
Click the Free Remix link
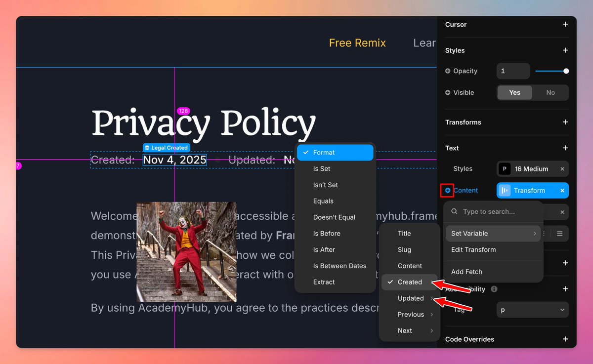coord(357,43)
